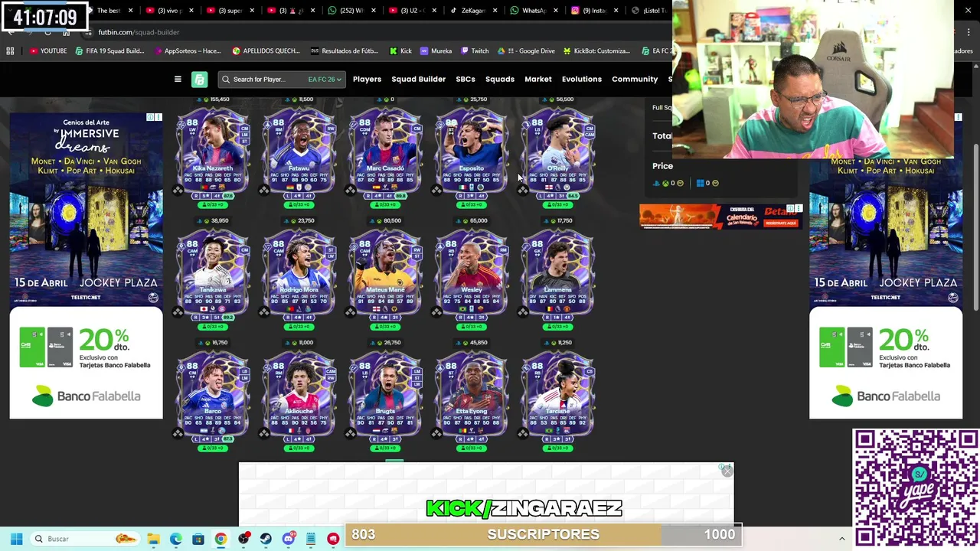
Task: Click chemistry style icon beside Esposito
Action: pyautogui.click(x=436, y=190)
